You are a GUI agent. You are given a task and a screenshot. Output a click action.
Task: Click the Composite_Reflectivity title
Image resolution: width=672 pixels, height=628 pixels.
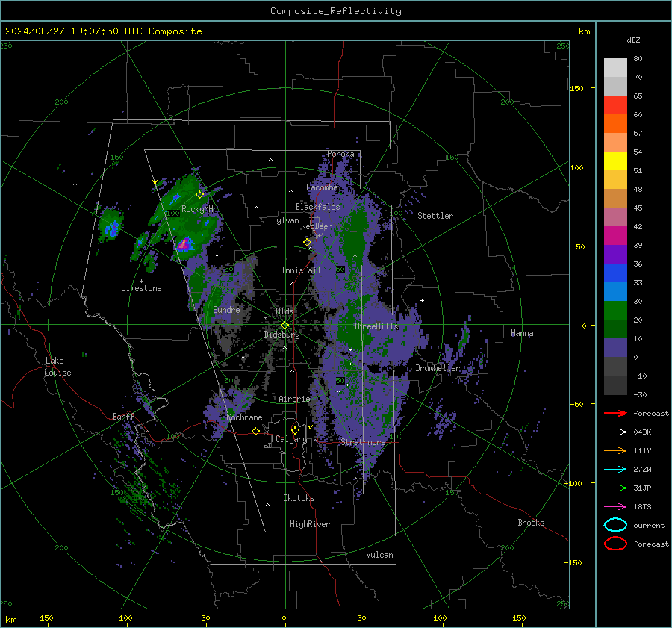[336, 11]
